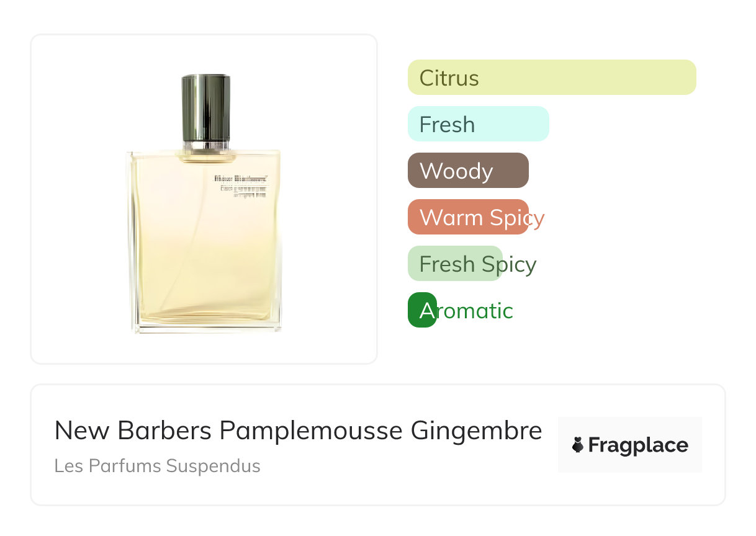
Task: Click the Fragplace wordmark text
Action: [638, 445]
